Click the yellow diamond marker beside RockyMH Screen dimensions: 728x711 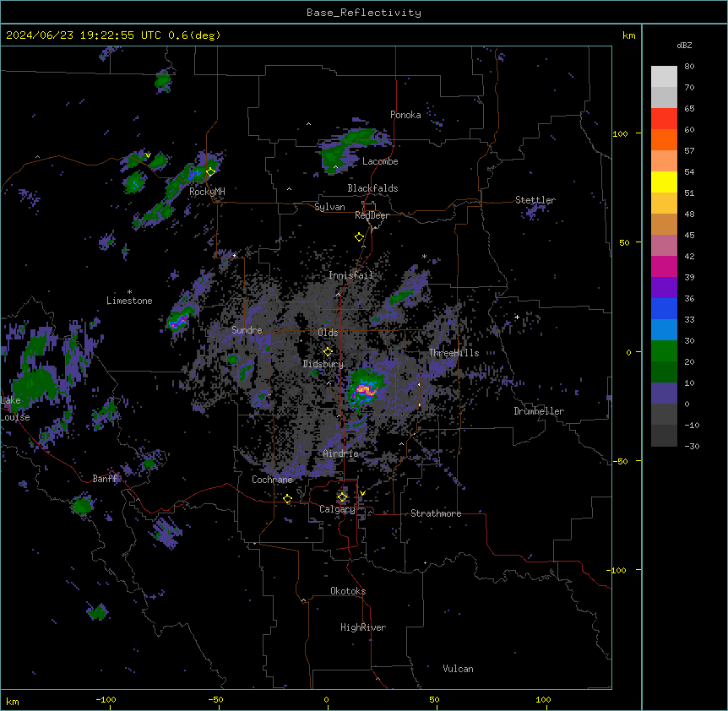[x=210, y=171]
